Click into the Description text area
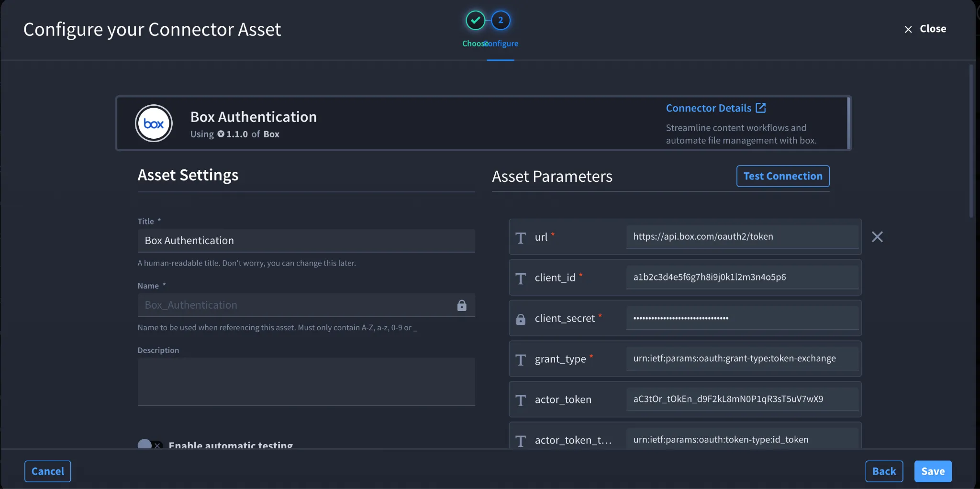980x489 pixels. [x=306, y=382]
